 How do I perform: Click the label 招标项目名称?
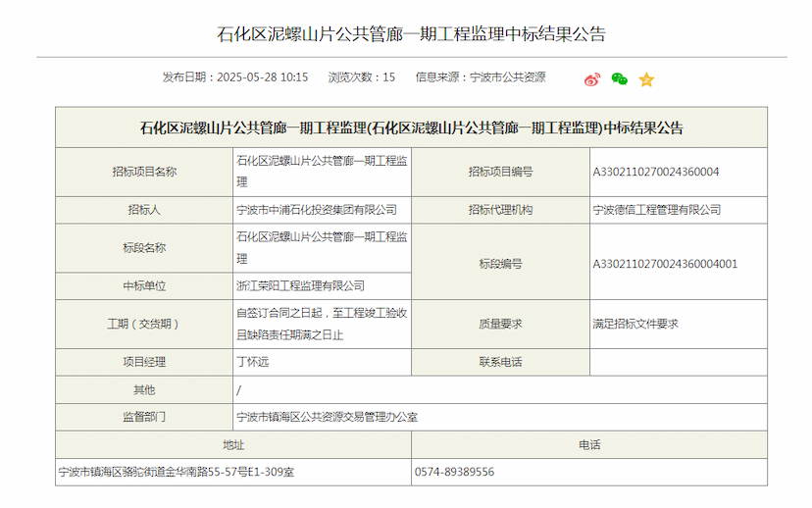(x=144, y=172)
